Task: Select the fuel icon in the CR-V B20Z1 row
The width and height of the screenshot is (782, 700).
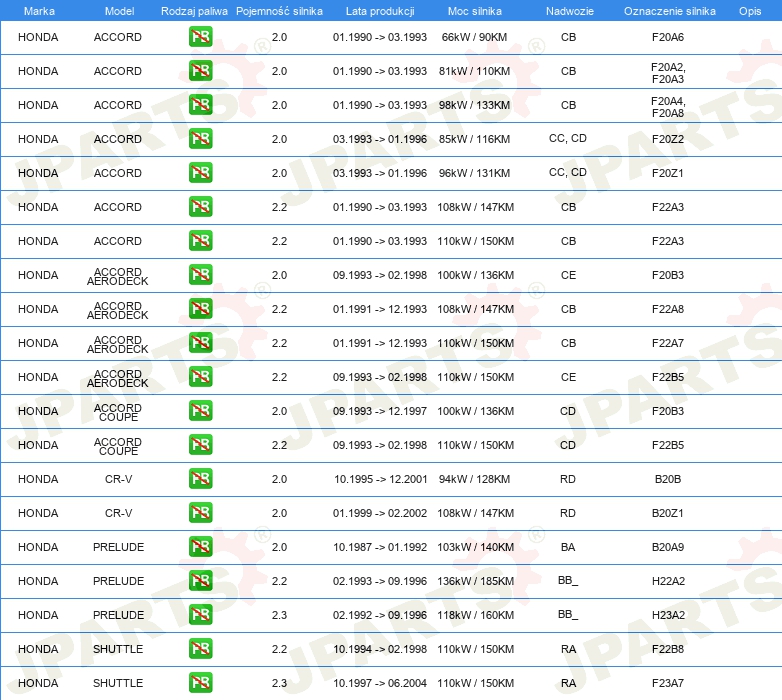Action: [200, 513]
